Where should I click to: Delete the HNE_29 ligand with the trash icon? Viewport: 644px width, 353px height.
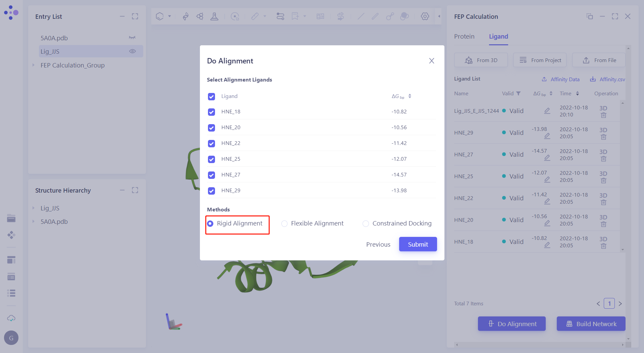point(603,137)
